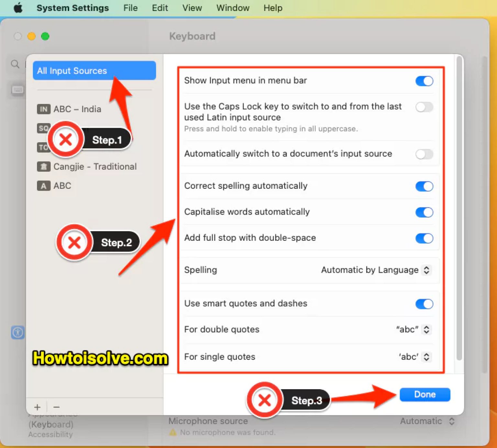Open the Apple menu
This screenshot has width=497, height=448.
[x=18, y=8]
